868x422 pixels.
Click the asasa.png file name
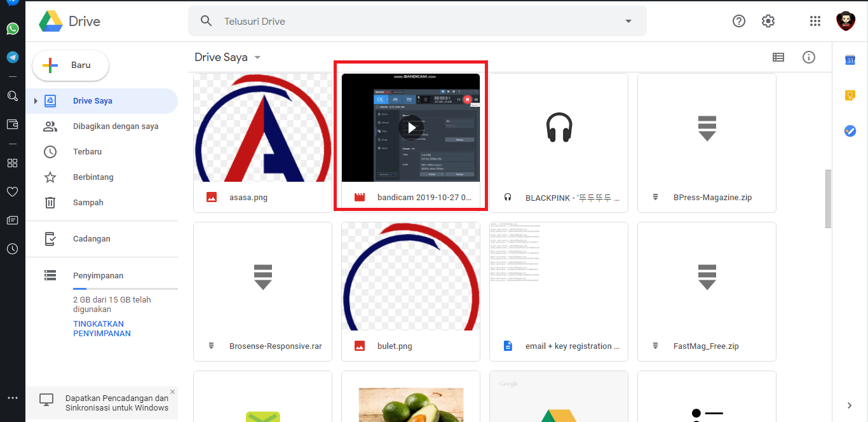(x=248, y=198)
